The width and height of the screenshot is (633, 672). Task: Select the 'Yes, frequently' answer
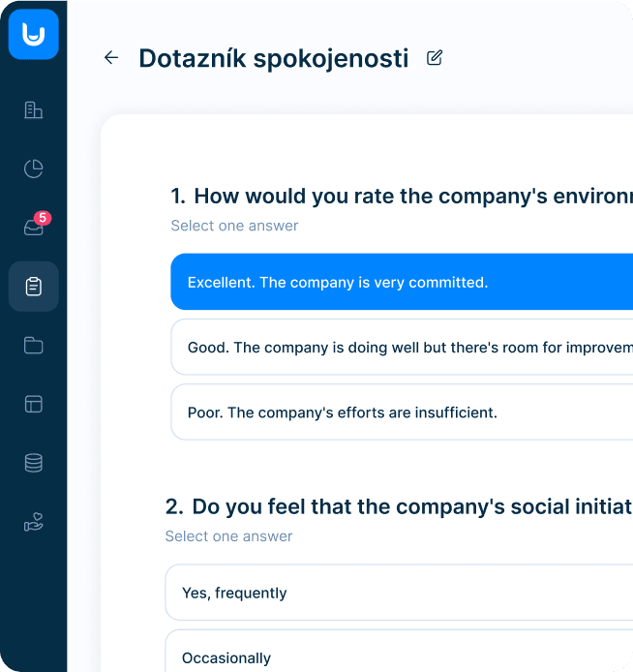point(399,593)
